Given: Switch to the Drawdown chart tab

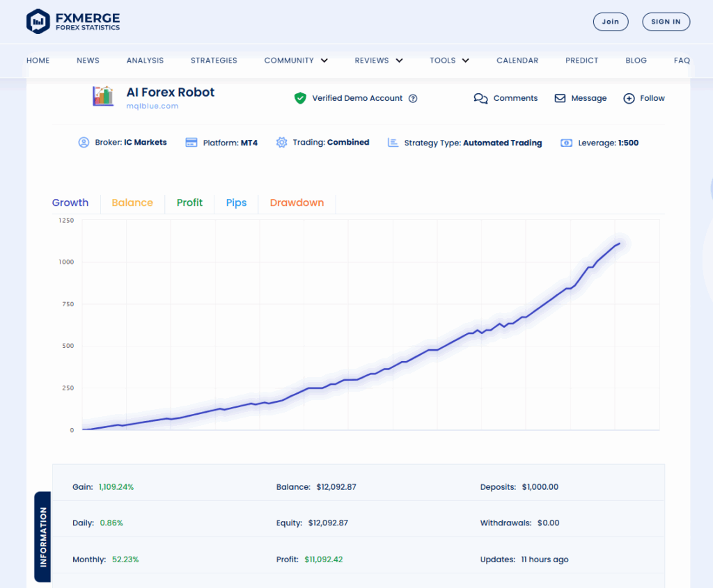Looking at the screenshot, I should click(297, 202).
